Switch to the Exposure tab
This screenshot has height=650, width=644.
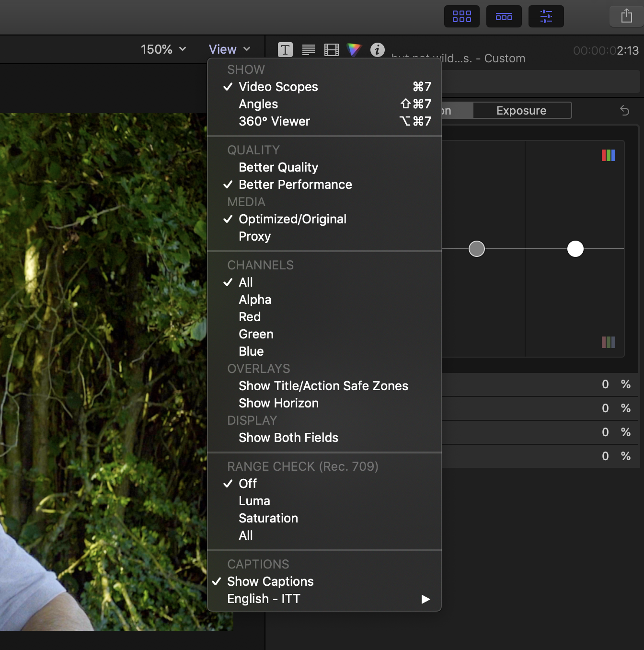point(522,111)
